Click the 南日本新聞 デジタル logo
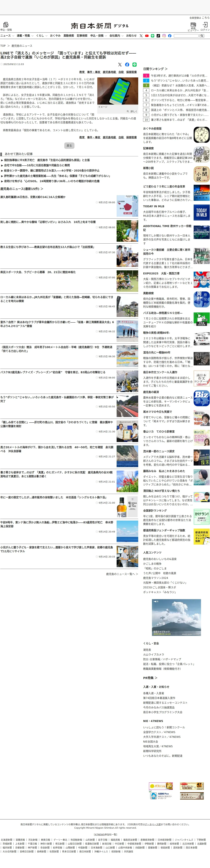 coord(100,26)
